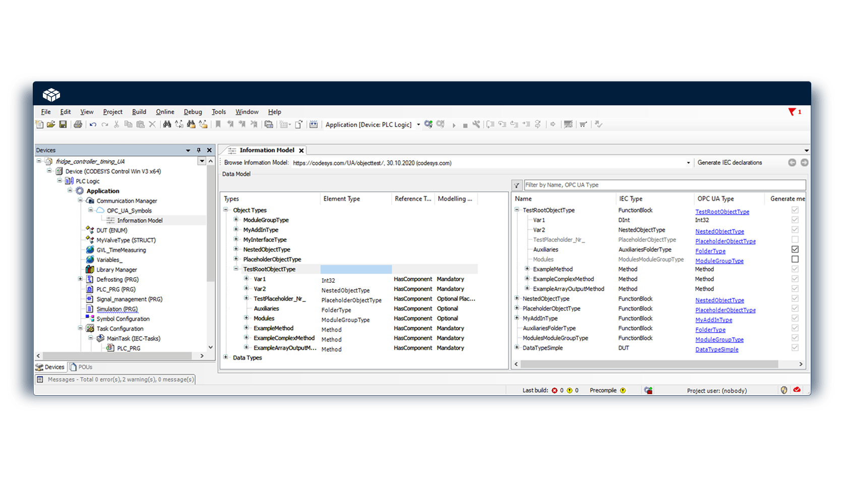Screen dimensions: 842x504
Task: Open project using the folder toolbar icon
Action: tap(51, 124)
